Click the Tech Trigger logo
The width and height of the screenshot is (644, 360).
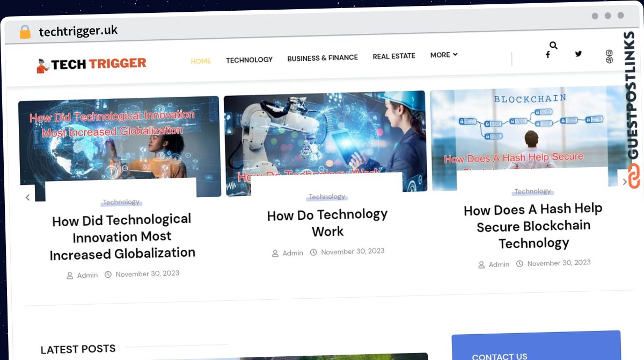(x=92, y=64)
